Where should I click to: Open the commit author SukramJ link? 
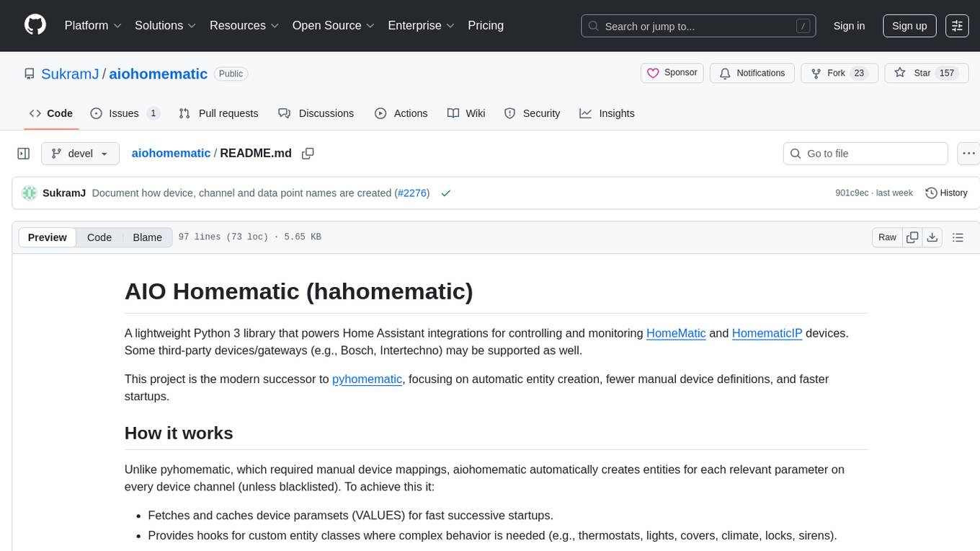[x=64, y=193]
